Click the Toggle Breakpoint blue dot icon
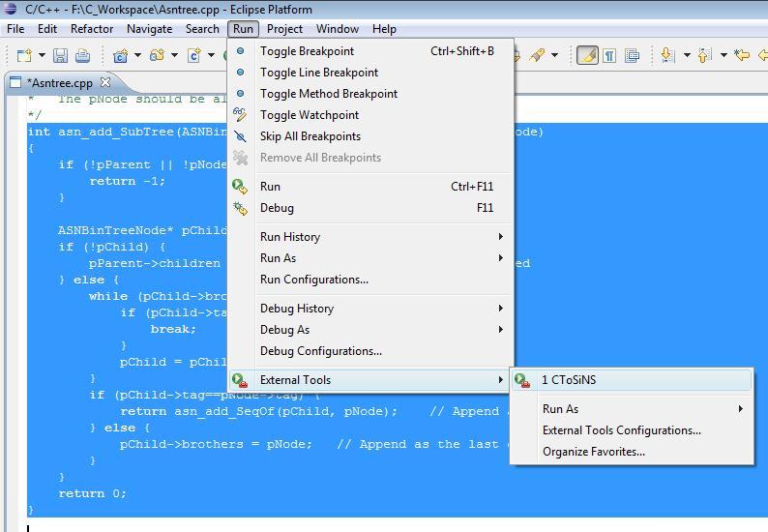 click(240, 51)
